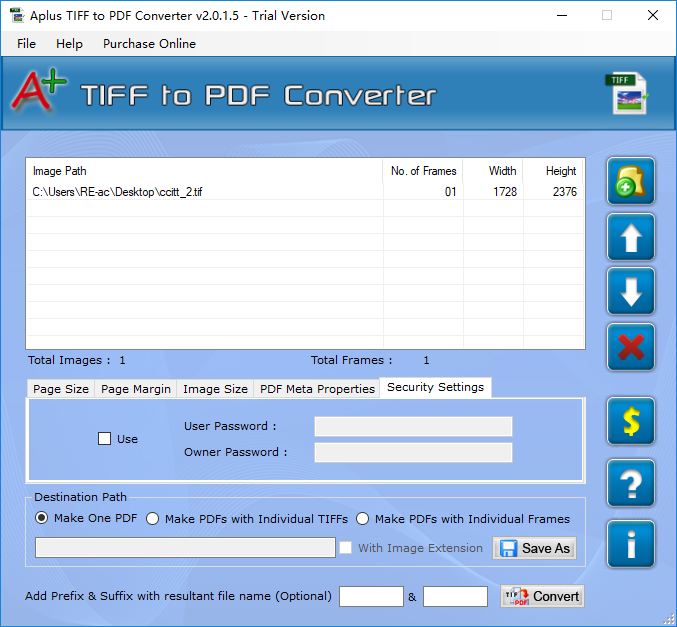
Task: Open the Purchase Online menu
Action: (149, 44)
